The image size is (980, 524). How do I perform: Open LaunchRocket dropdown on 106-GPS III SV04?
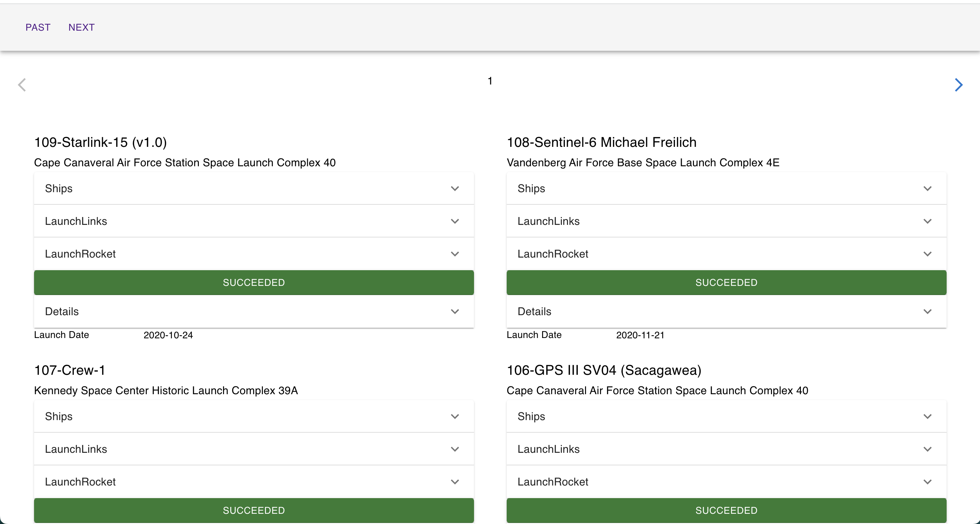(x=928, y=482)
